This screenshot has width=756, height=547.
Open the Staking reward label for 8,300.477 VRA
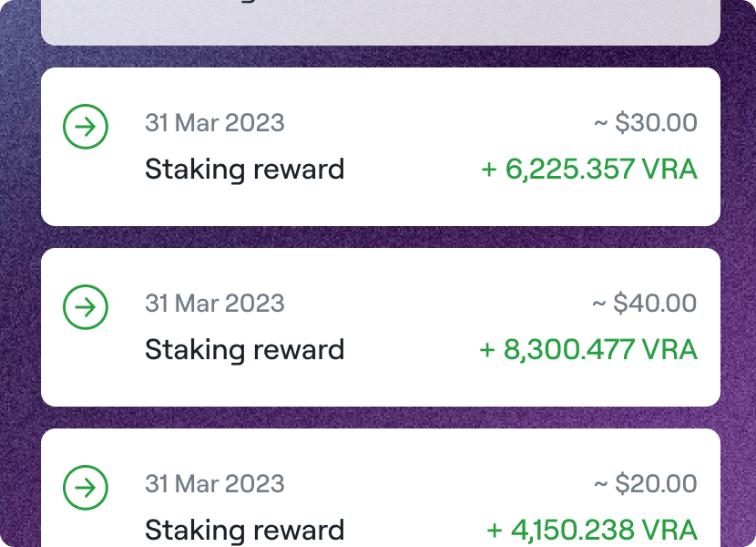244,350
